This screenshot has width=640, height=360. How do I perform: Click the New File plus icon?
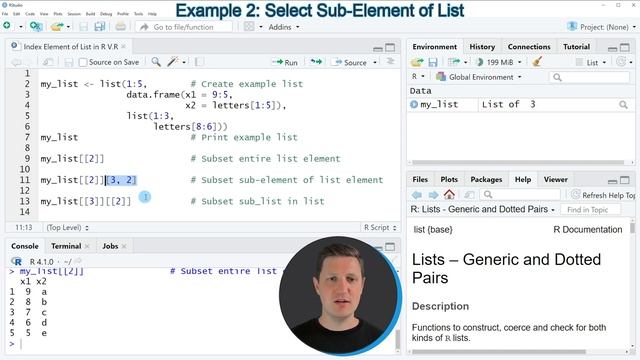[7, 26]
